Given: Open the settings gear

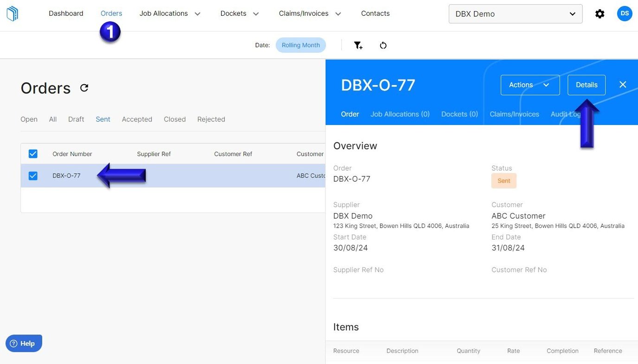Looking at the screenshot, I should pyautogui.click(x=600, y=13).
